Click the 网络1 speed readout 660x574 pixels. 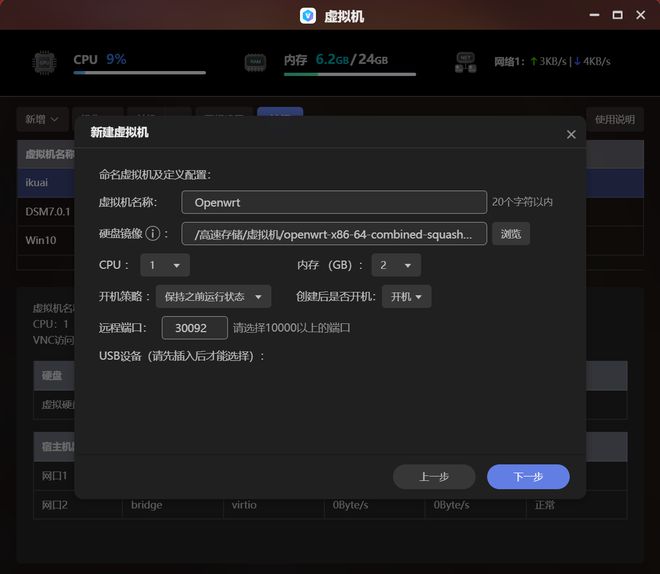point(552,61)
